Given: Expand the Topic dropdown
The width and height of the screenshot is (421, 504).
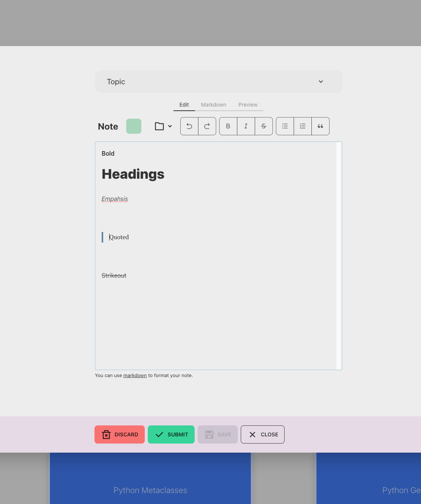Looking at the screenshot, I should pos(218,82).
